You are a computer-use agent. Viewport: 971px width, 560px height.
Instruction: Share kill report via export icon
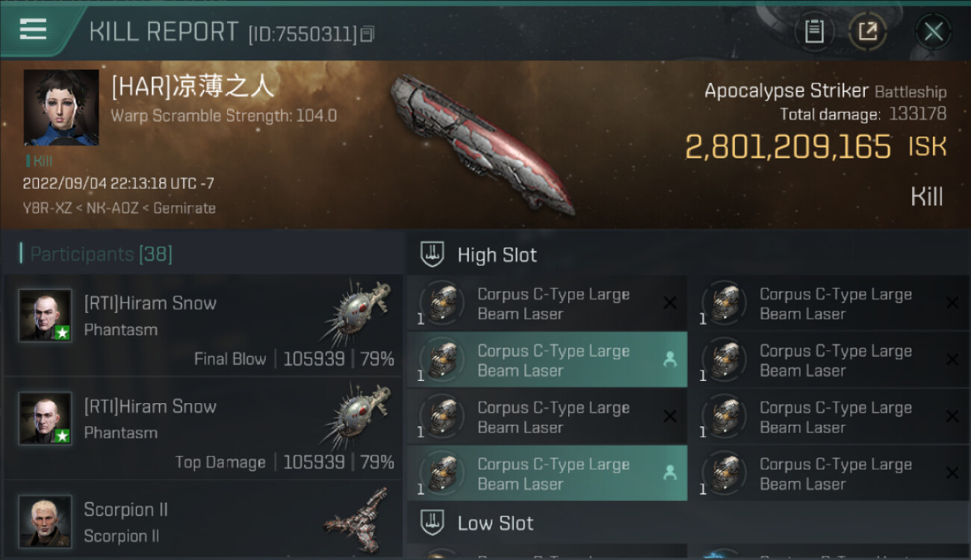(868, 31)
